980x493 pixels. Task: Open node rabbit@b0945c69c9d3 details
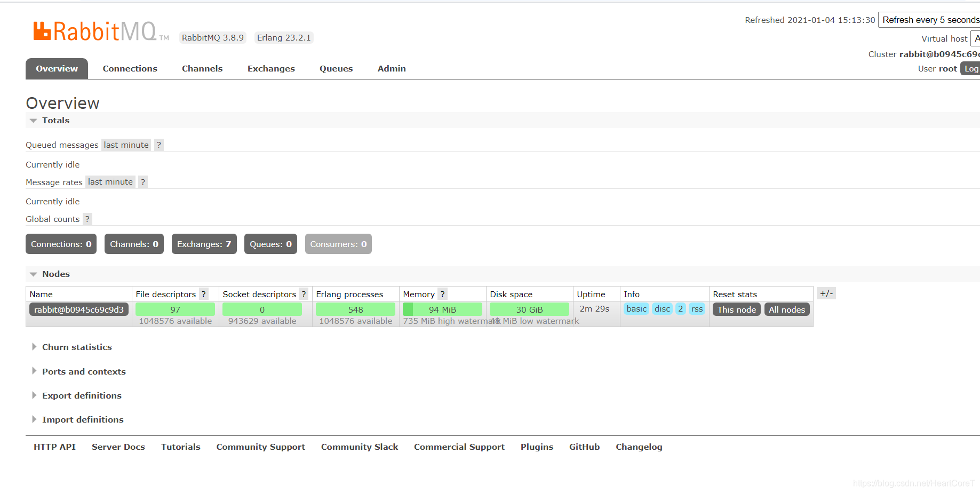tap(79, 309)
